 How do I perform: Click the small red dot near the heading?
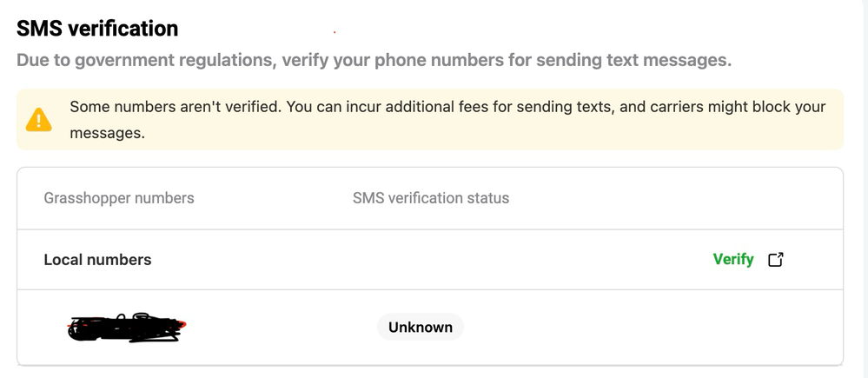tap(335, 32)
